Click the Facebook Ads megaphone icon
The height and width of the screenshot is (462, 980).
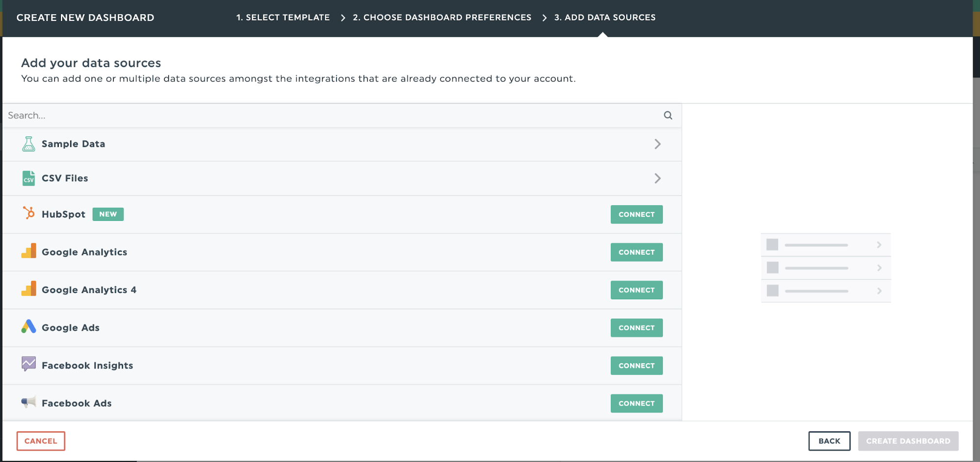click(x=28, y=402)
